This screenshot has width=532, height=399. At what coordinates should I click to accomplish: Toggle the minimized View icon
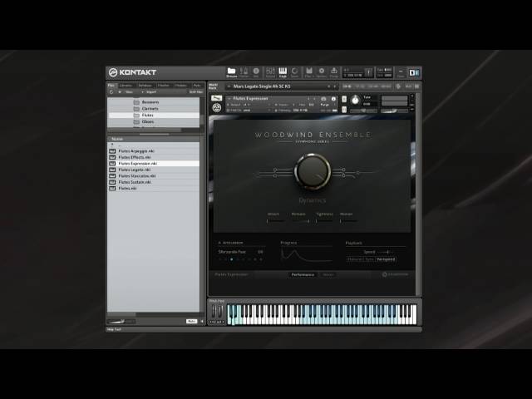(x=401, y=72)
